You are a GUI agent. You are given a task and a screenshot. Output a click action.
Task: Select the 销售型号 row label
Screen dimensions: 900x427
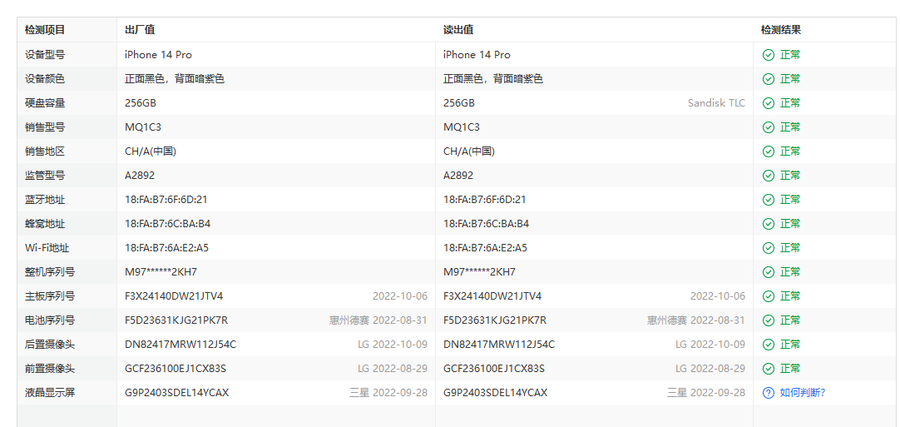45,127
